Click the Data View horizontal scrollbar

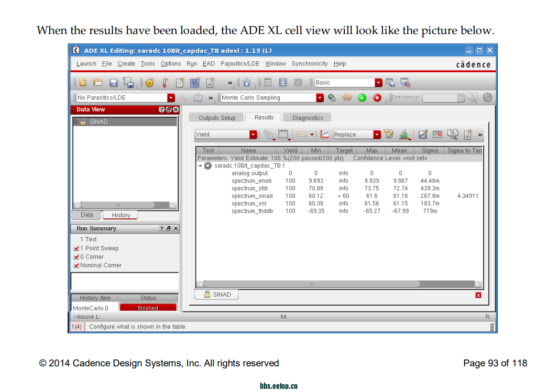click(118, 205)
